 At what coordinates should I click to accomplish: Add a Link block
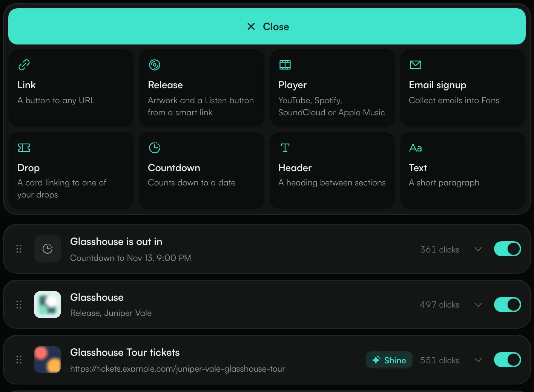pos(71,88)
